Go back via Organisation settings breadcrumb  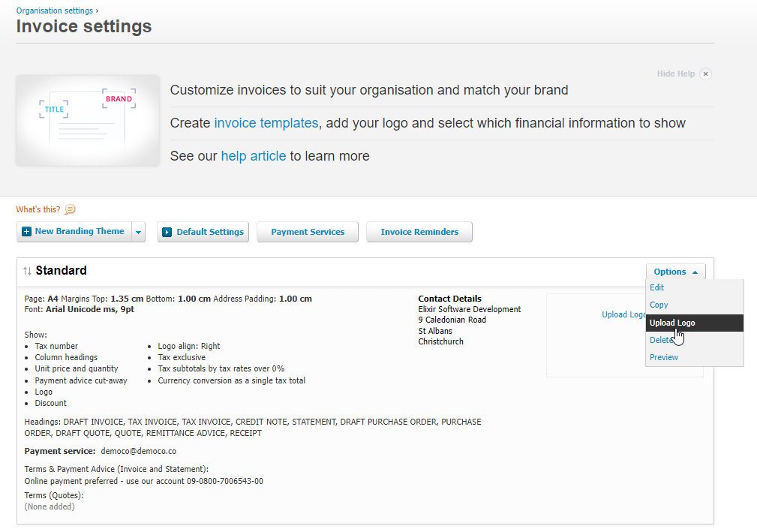click(x=54, y=11)
